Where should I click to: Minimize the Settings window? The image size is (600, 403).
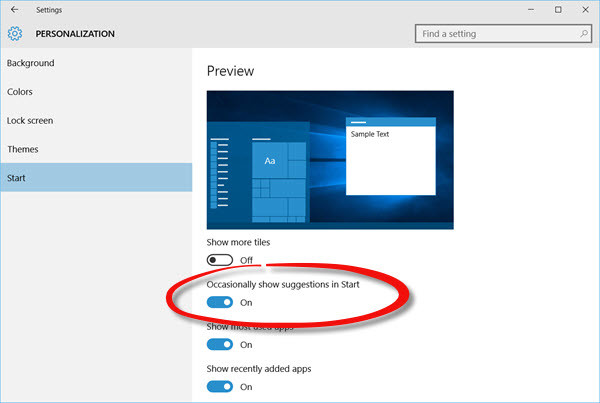(x=531, y=10)
